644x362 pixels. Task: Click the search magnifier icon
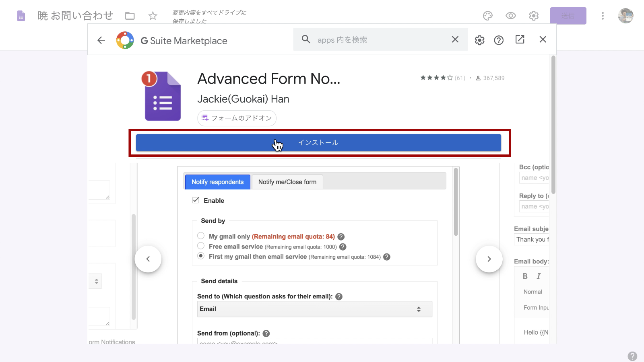[306, 39]
